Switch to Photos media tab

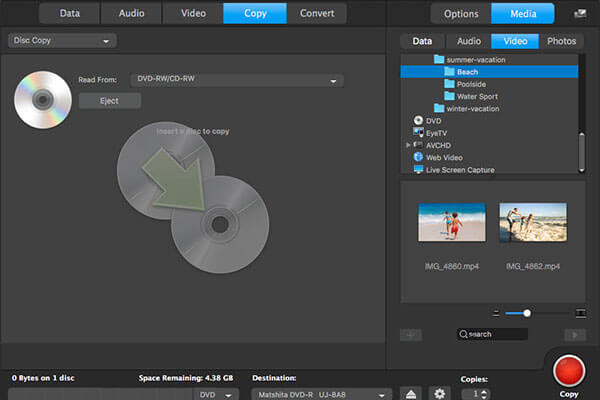(x=563, y=41)
